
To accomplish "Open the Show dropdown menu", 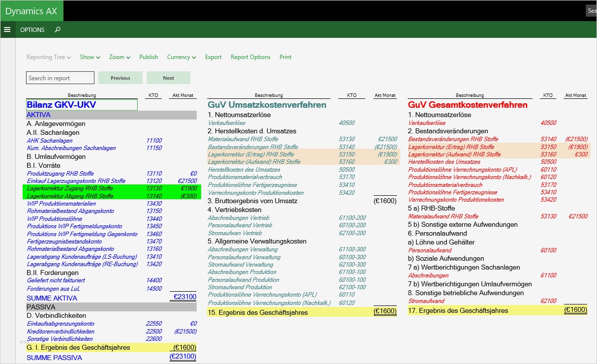I will tap(90, 57).
